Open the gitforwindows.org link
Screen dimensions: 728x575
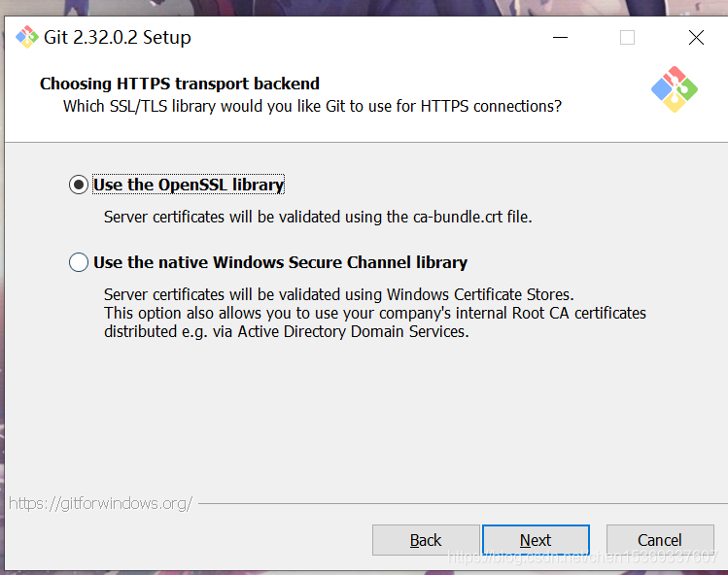point(101,503)
